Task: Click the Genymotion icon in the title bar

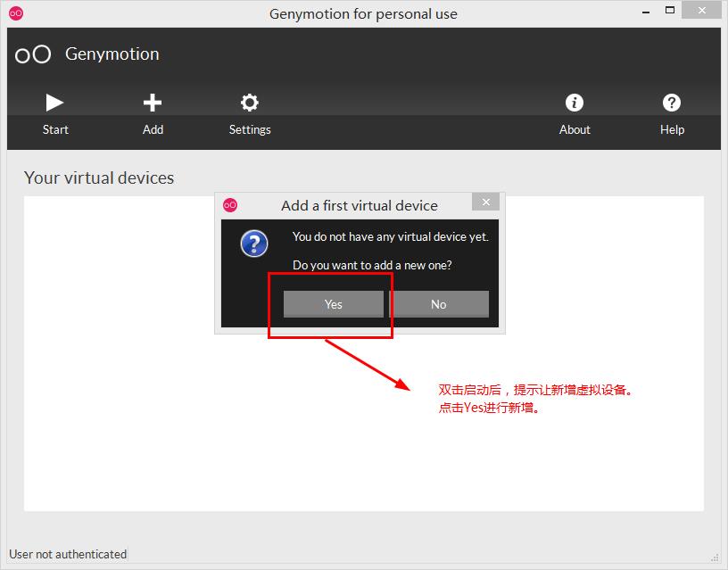Action: (x=16, y=13)
